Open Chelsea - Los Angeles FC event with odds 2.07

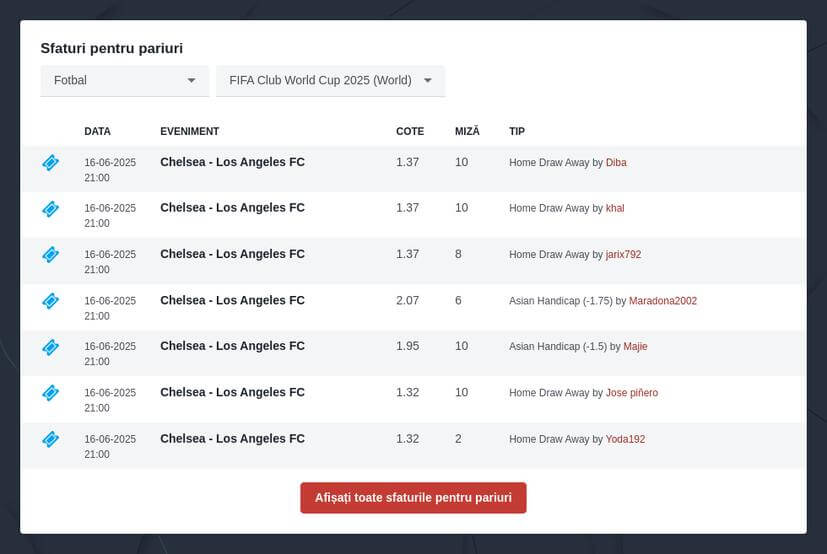coord(233,300)
